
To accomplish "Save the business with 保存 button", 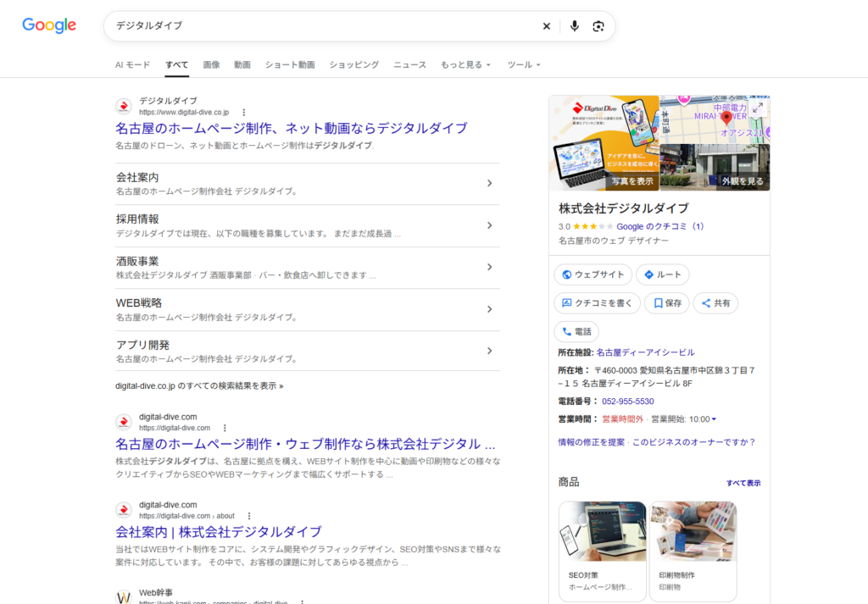I will [667, 303].
